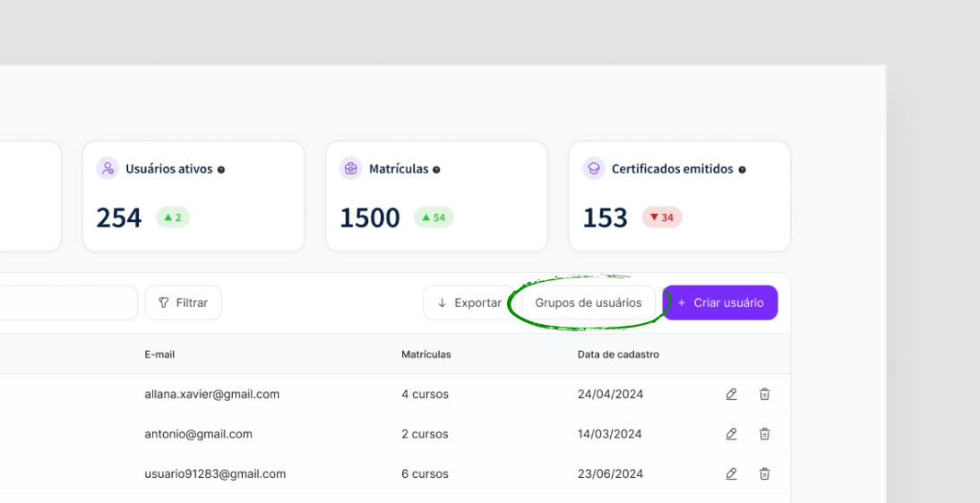
Task: Click the Criar usuário button
Action: [720, 303]
